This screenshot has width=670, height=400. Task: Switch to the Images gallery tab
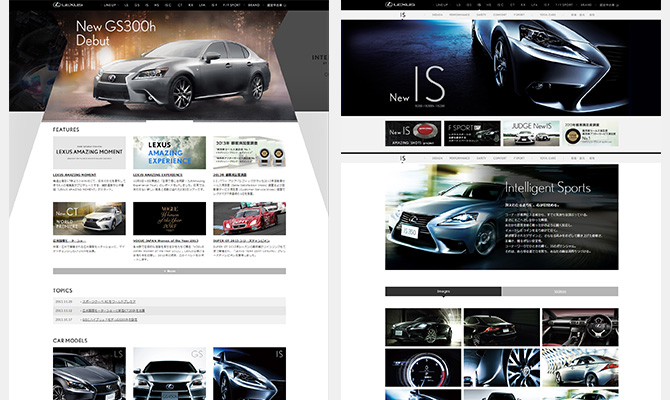pos(443,291)
